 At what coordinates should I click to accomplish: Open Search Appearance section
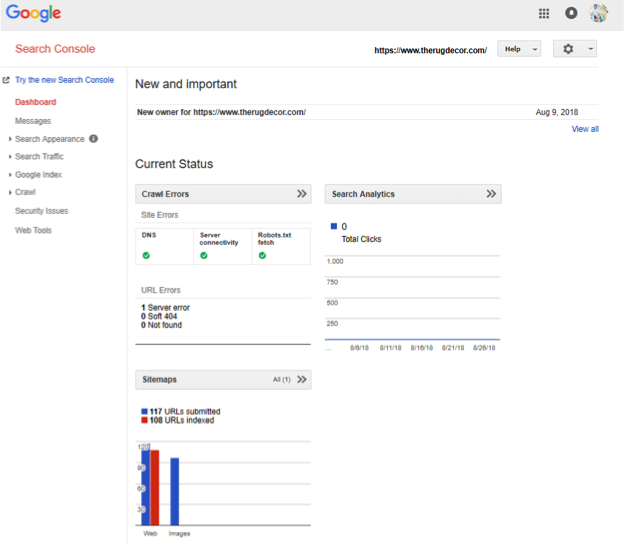pyautogui.click(x=50, y=139)
